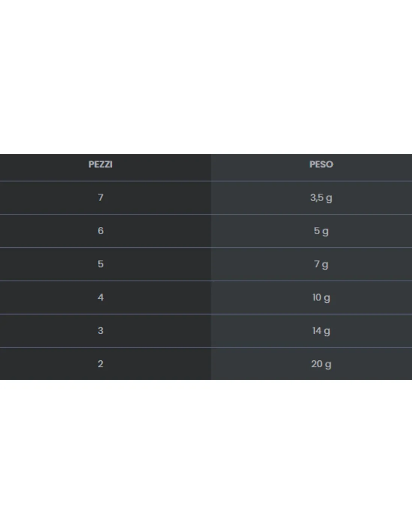Screen dimensions: 412x532
Task: Select the pieces value 6 cell
Action: pos(100,231)
